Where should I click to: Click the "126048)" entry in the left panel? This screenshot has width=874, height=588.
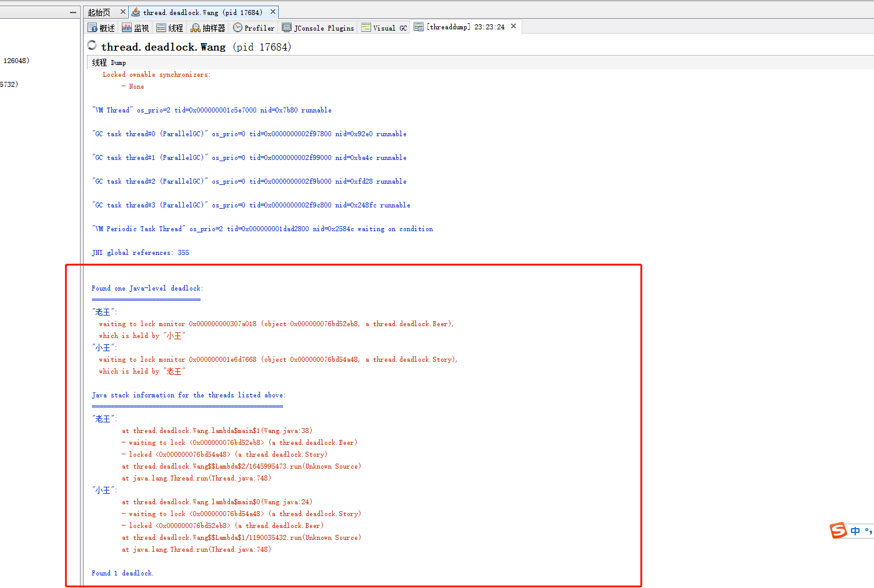(16, 61)
